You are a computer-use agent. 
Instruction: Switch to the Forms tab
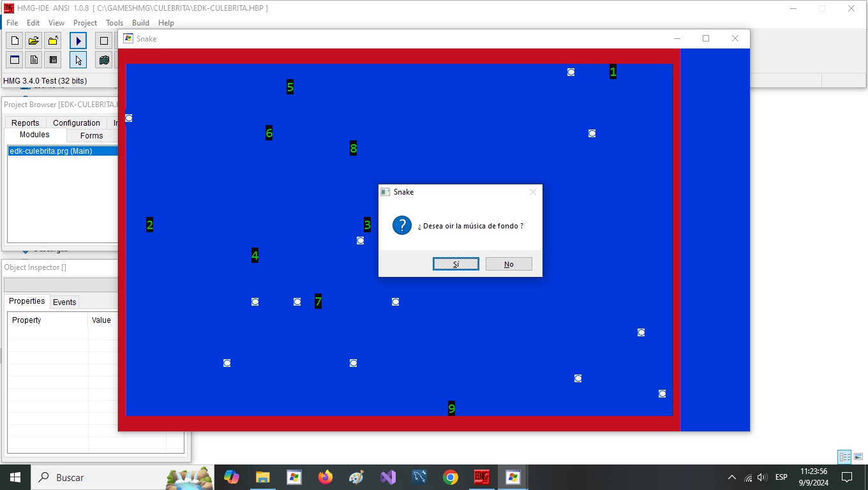point(91,135)
